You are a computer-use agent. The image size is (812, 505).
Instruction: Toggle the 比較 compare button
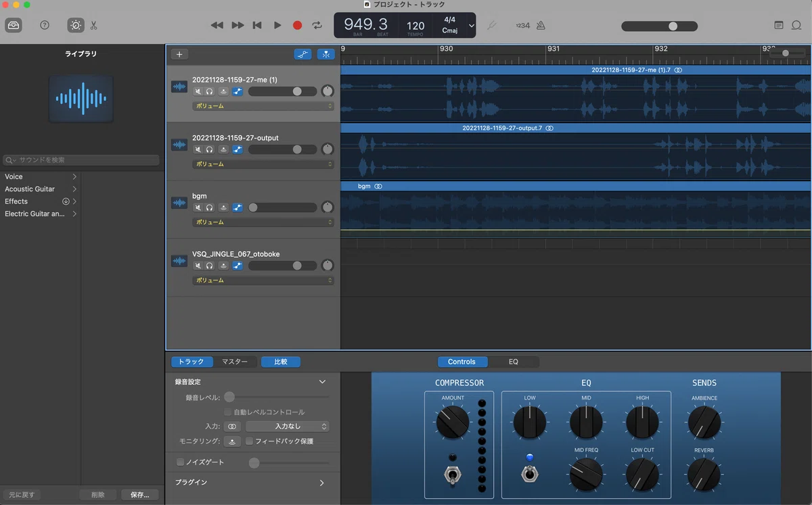[x=281, y=362]
